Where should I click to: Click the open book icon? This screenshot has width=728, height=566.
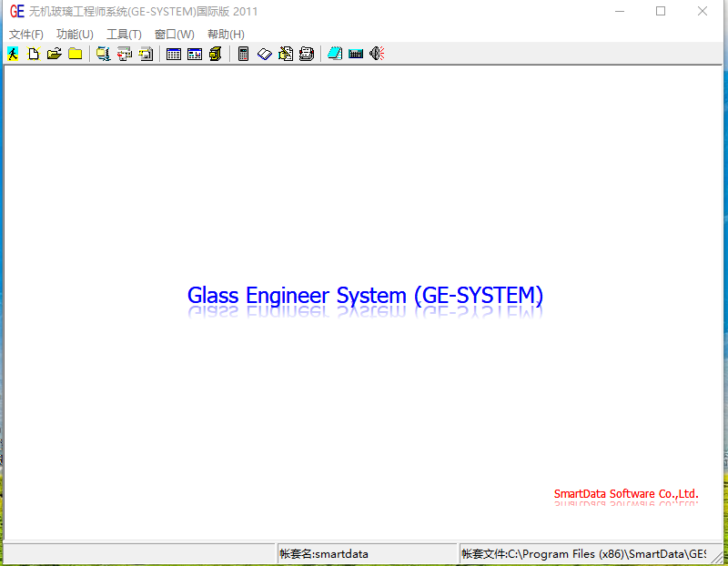[265, 54]
